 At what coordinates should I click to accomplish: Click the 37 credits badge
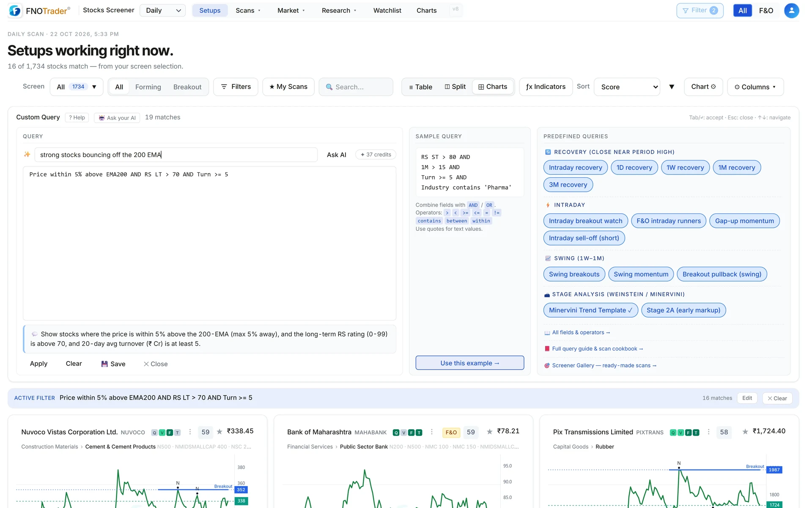376,155
